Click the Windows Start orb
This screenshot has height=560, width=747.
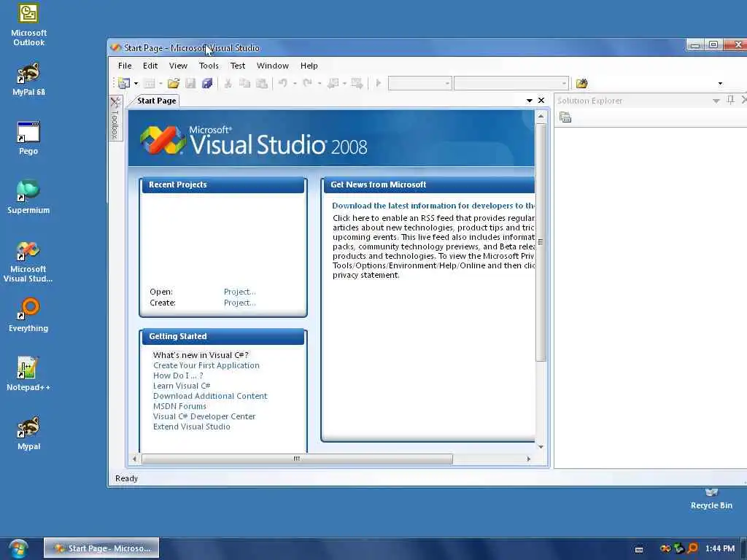pos(18,548)
